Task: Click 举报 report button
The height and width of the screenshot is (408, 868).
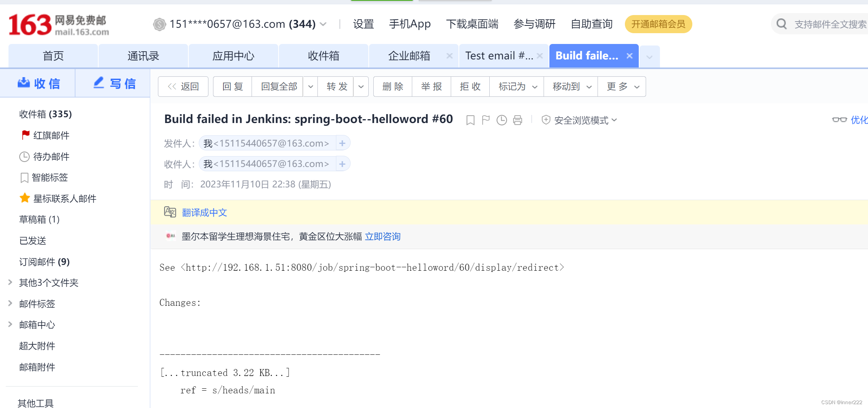Action: tap(431, 86)
